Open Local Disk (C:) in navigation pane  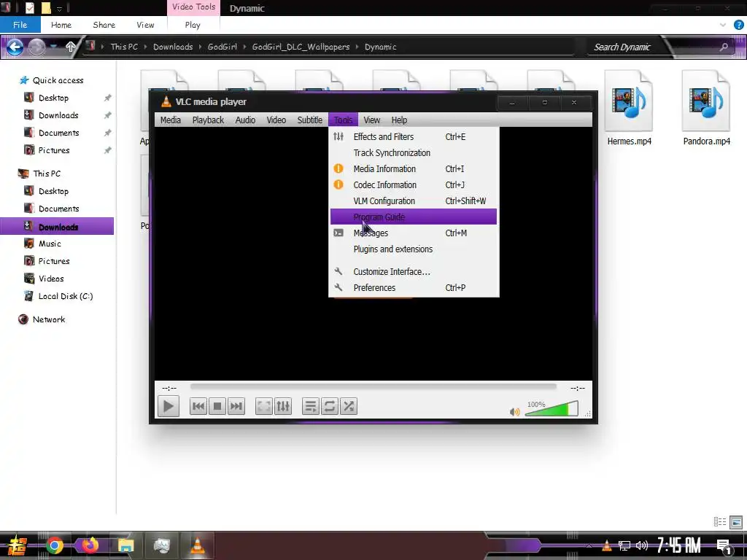pos(66,296)
